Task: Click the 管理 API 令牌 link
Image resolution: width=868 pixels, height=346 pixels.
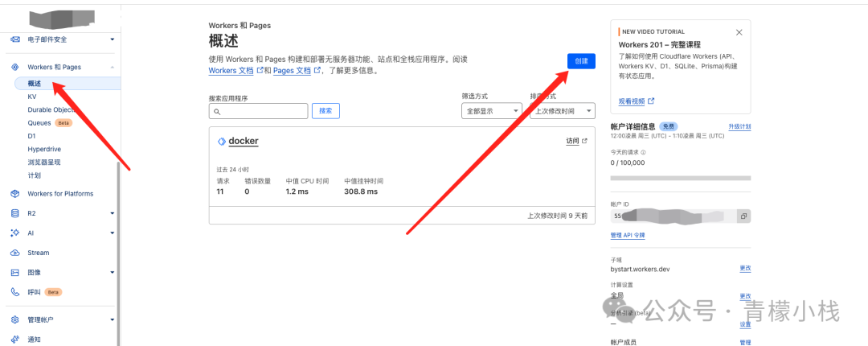Action: 628,235
